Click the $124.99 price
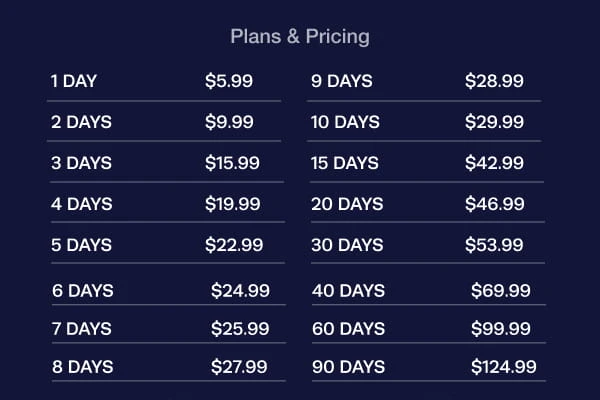Screen dimensions: 600x400 (504, 367)
